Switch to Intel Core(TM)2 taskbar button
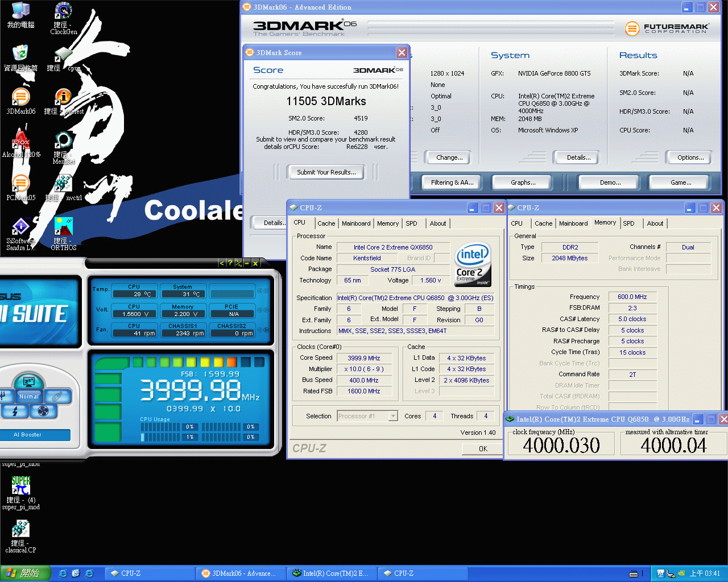 pyautogui.click(x=333, y=573)
